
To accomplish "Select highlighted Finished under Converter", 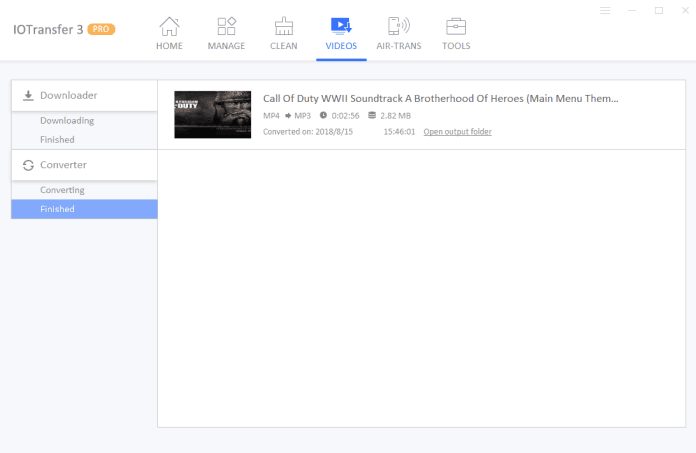I will coord(84,209).
